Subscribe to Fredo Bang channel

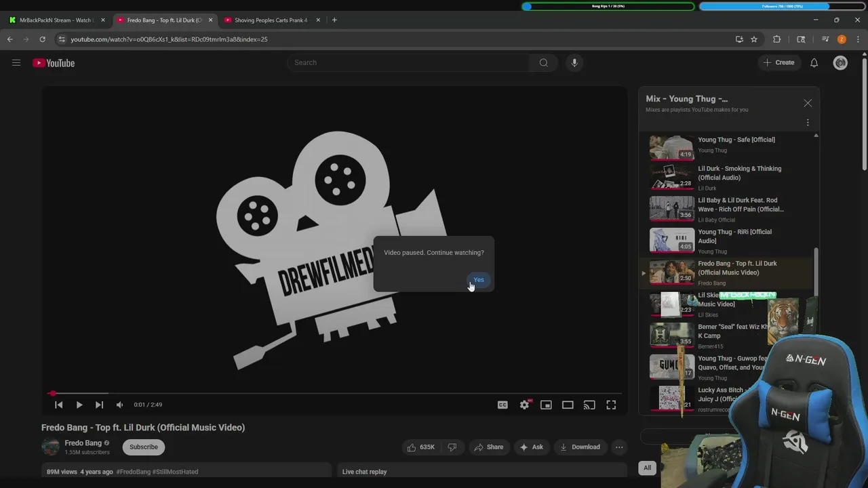pos(144,447)
